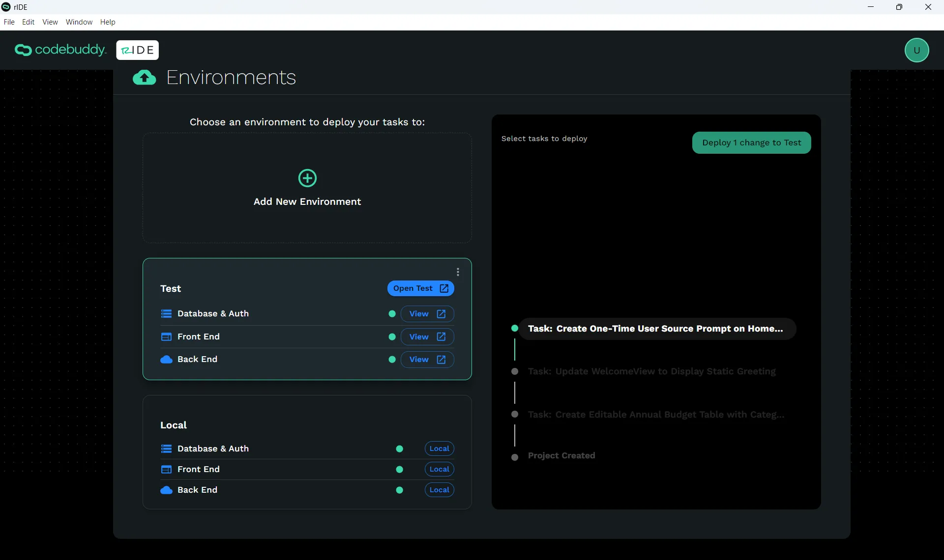The image size is (944, 560).
Task: Click the codebuddy logo
Action: point(60,50)
